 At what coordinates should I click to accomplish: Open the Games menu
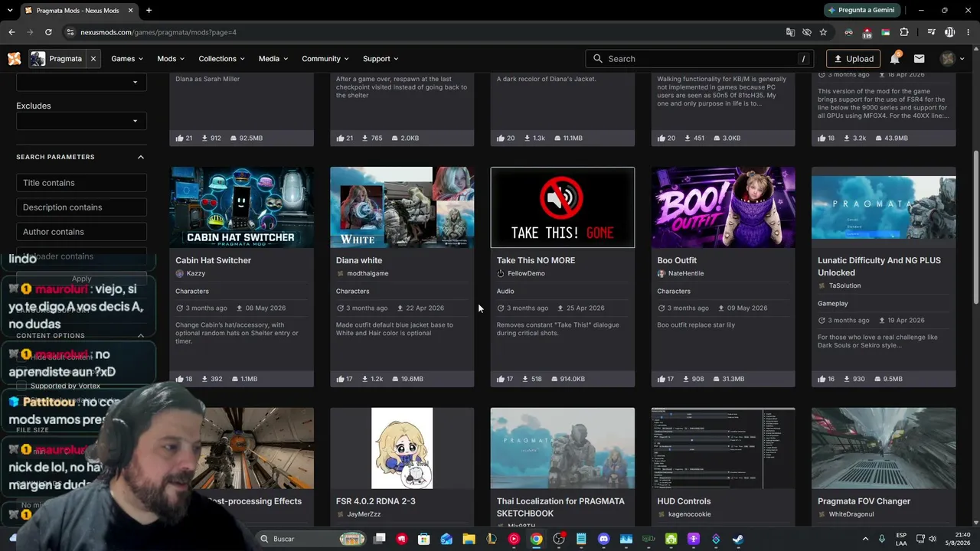pos(127,59)
